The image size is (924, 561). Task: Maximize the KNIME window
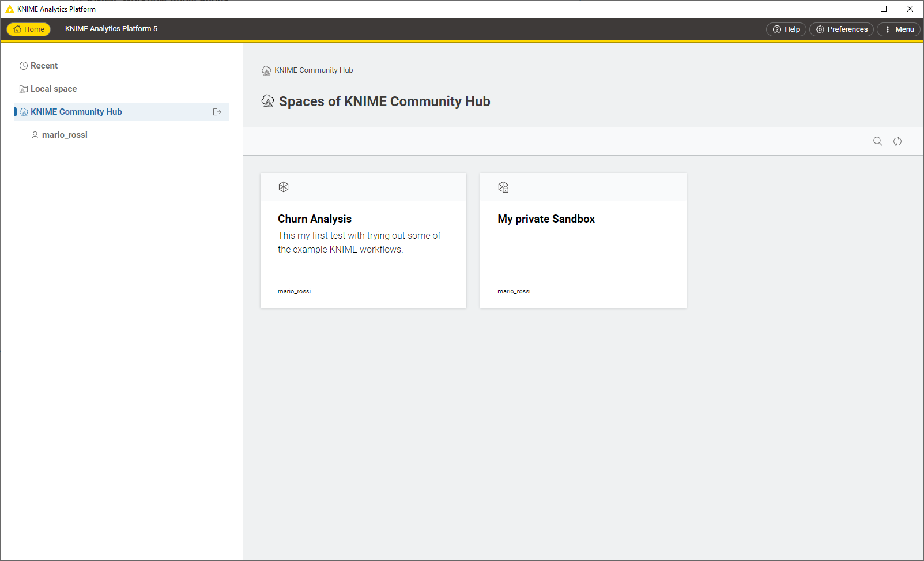pos(884,9)
